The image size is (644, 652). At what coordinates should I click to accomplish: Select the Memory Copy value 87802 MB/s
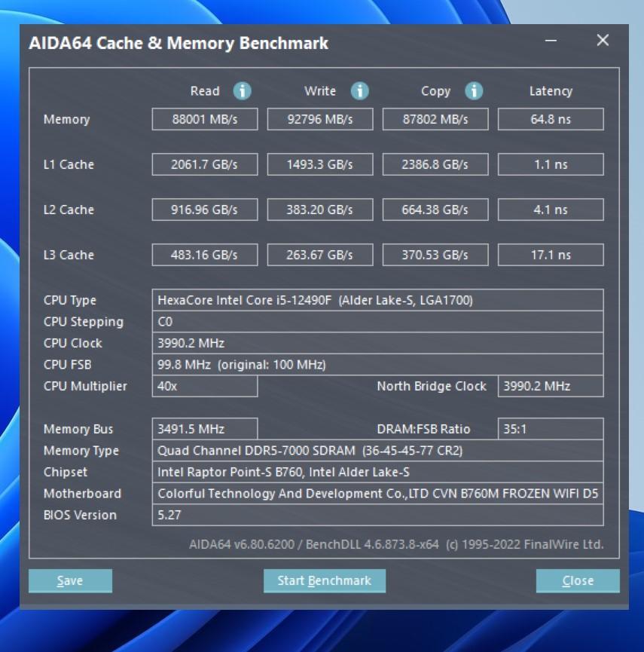pos(435,119)
